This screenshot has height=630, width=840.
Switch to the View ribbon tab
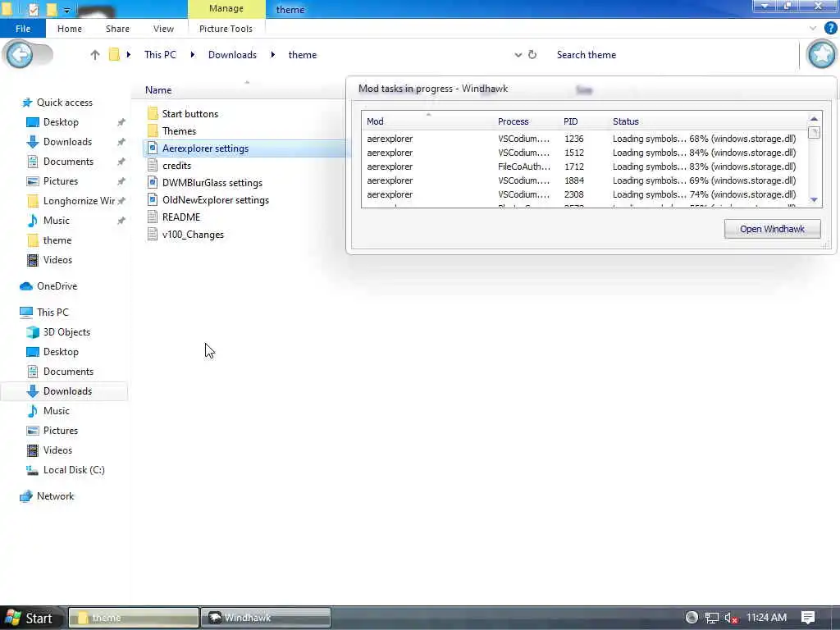(163, 29)
